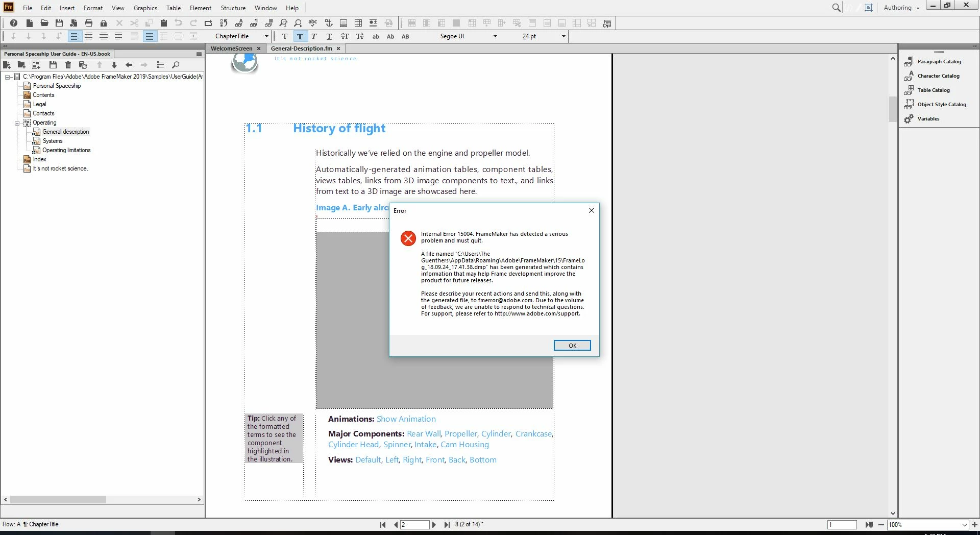The height and width of the screenshot is (535, 980).
Task: Click the Show Animation link
Action: coord(406,419)
